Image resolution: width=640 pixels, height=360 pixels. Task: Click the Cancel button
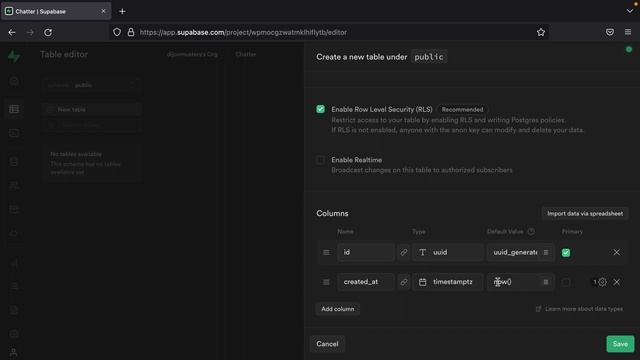(x=327, y=344)
